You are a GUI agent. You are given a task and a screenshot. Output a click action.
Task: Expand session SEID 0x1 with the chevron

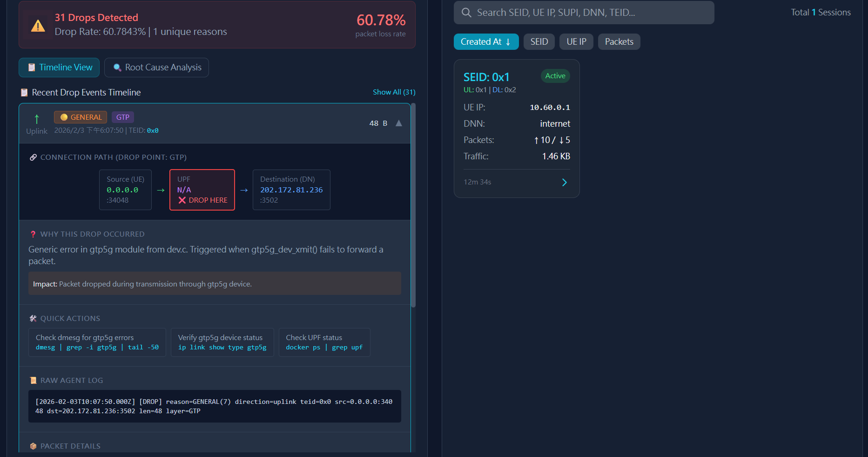(564, 182)
